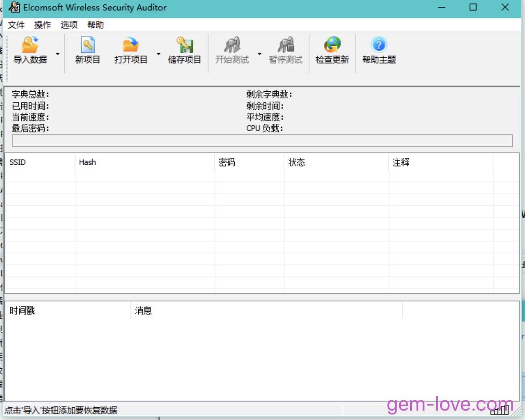Sort by the SSID column header

coord(40,162)
